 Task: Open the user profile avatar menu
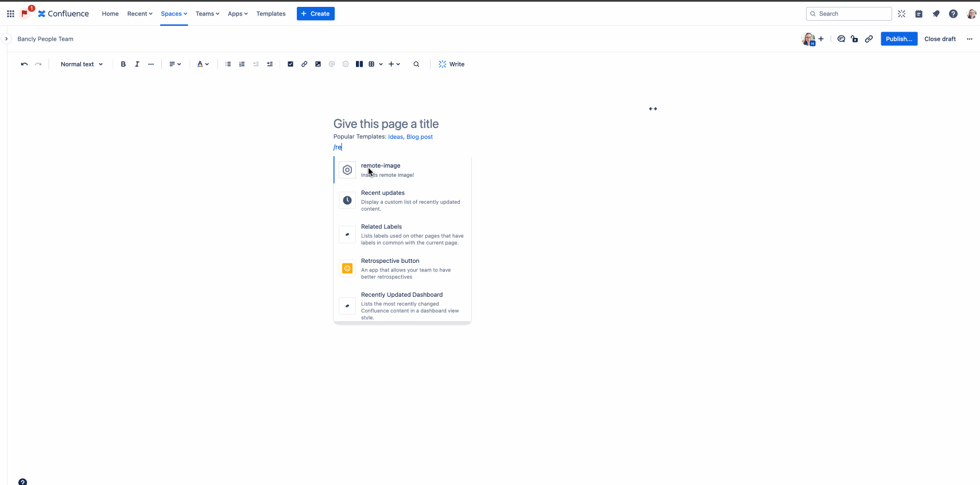pyautogui.click(x=971, y=14)
